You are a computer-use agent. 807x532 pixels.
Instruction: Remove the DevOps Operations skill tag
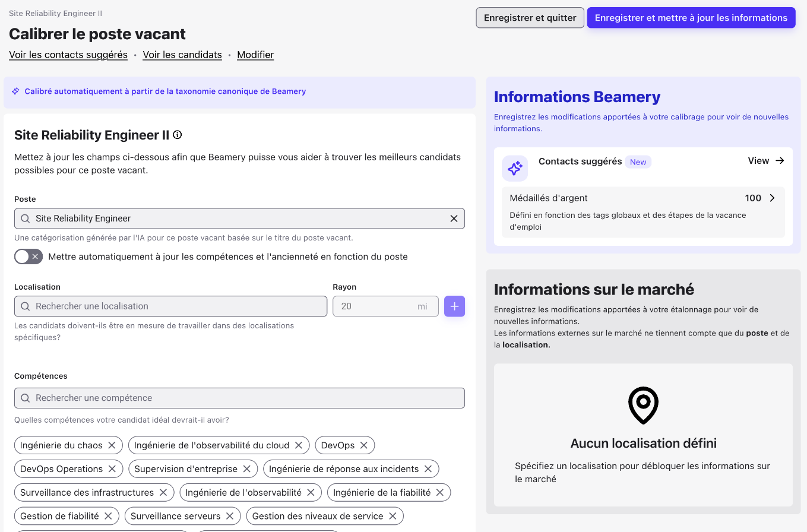[112, 469]
